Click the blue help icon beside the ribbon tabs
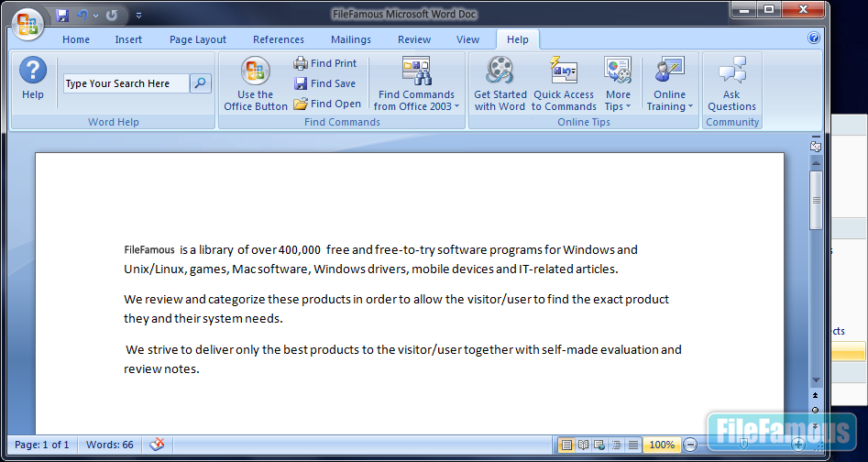 813,38
